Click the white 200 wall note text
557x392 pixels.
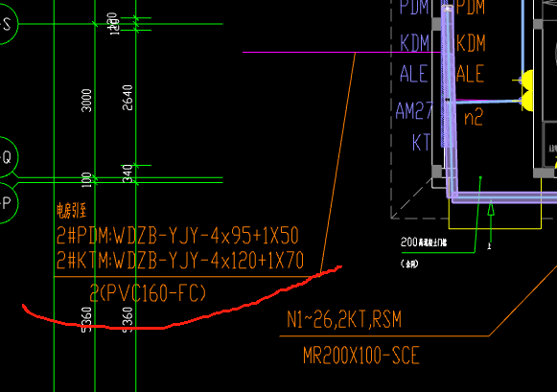424,242
